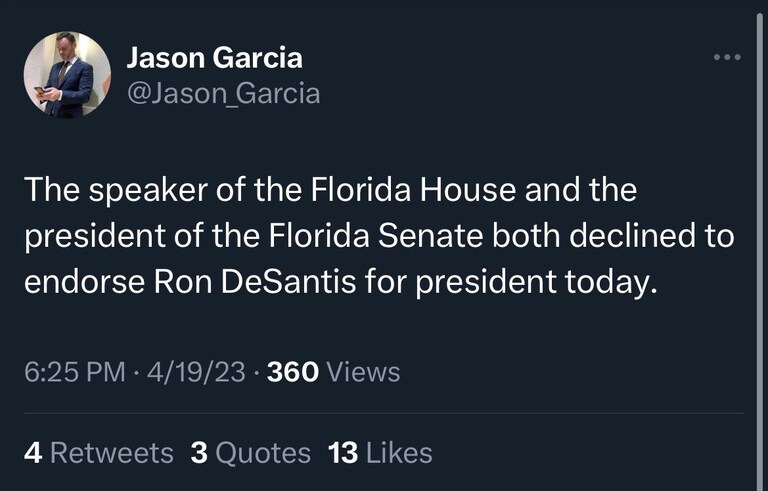Image resolution: width=768 pixels, height=491 pixels.
Task: Click the @Jason_Garcia handle
Action: 223,94
